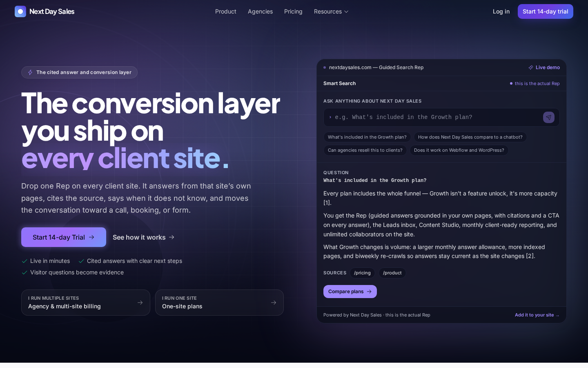Click 'nextdaysales.com — Guided Search Rep' title
Image resolution: width=588 pixels, height=368 pixels.
(x=376, y=67)
